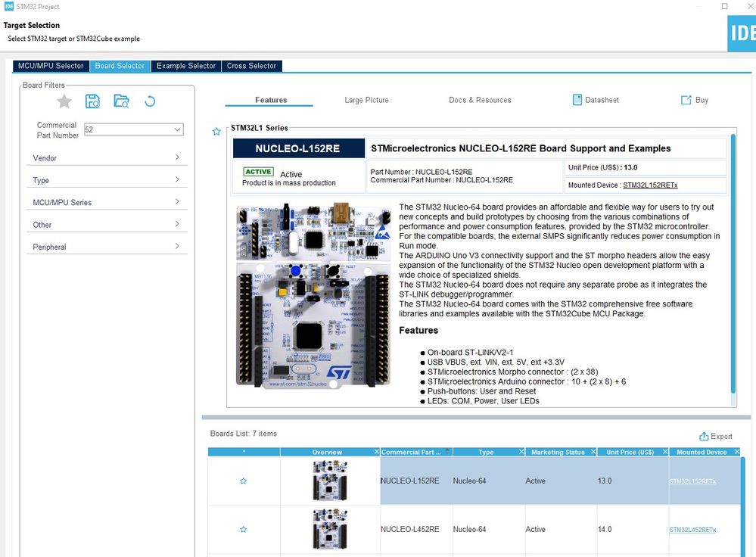Click the green ACTIVE status badge
Screen dimensions: 756x557
pos(258,172)
